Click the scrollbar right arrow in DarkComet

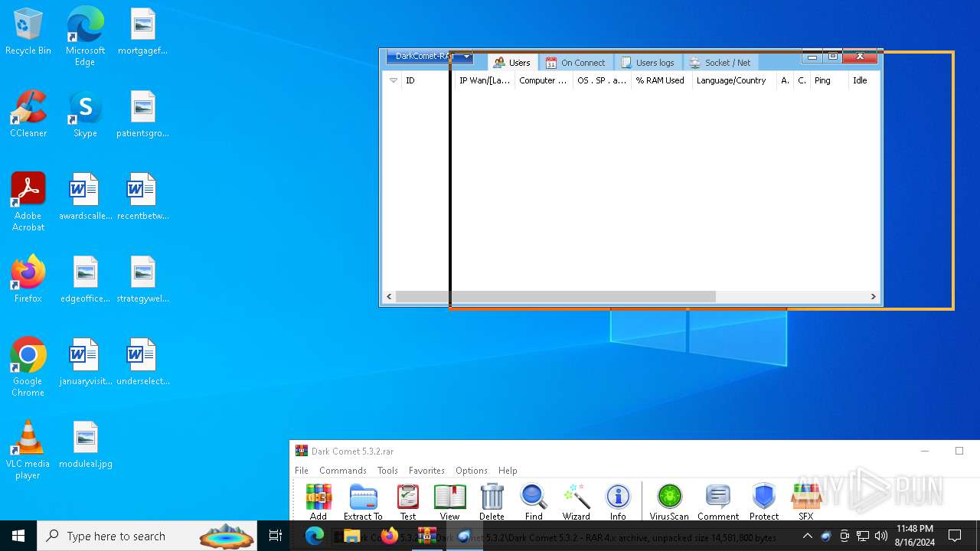pos(873,296)
